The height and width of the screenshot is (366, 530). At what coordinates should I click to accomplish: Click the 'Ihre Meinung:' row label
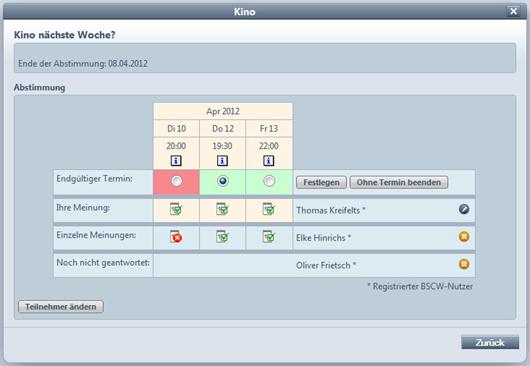[83, 208]
